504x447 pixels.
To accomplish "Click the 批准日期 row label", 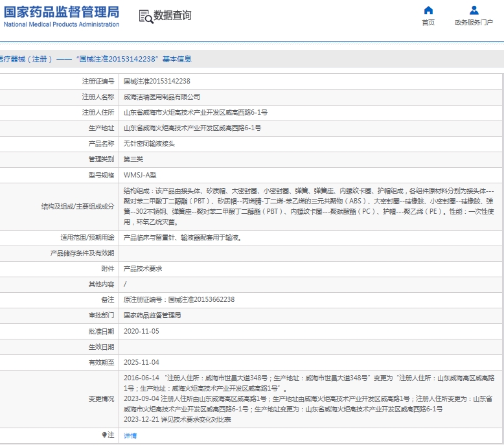I will coord(101,331).
